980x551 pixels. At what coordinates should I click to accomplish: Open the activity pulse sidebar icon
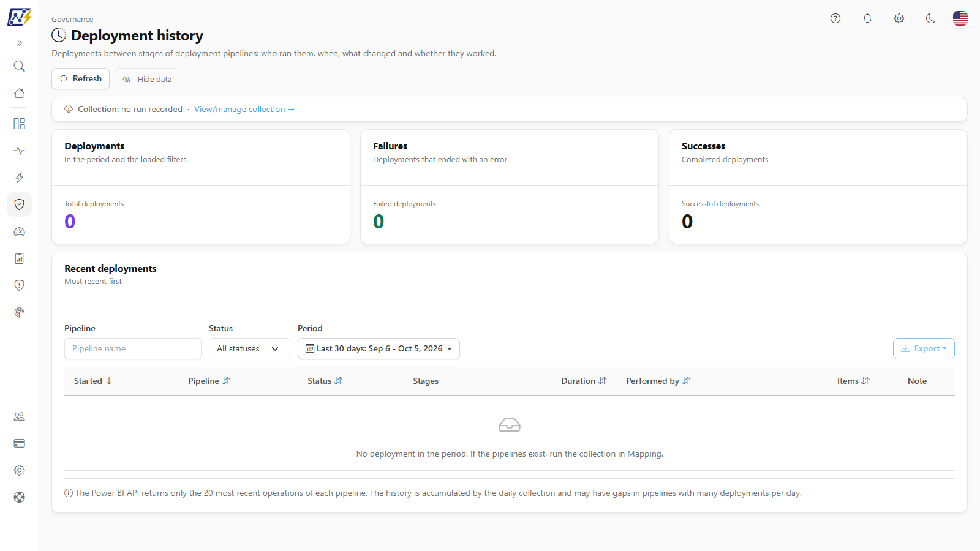tap(20, 151)
